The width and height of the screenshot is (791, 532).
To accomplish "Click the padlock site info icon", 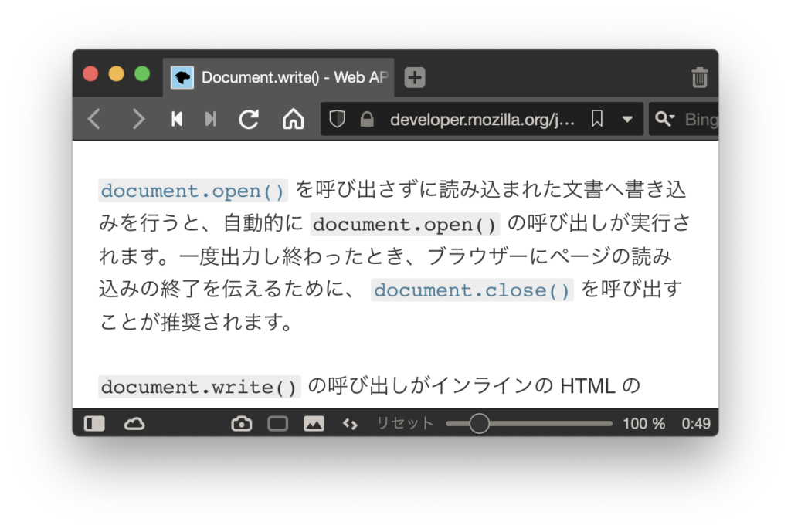I will (x=367, y=119).
